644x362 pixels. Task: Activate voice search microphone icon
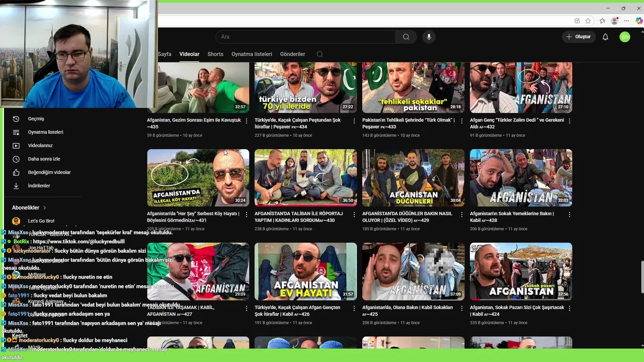point(429,37)
